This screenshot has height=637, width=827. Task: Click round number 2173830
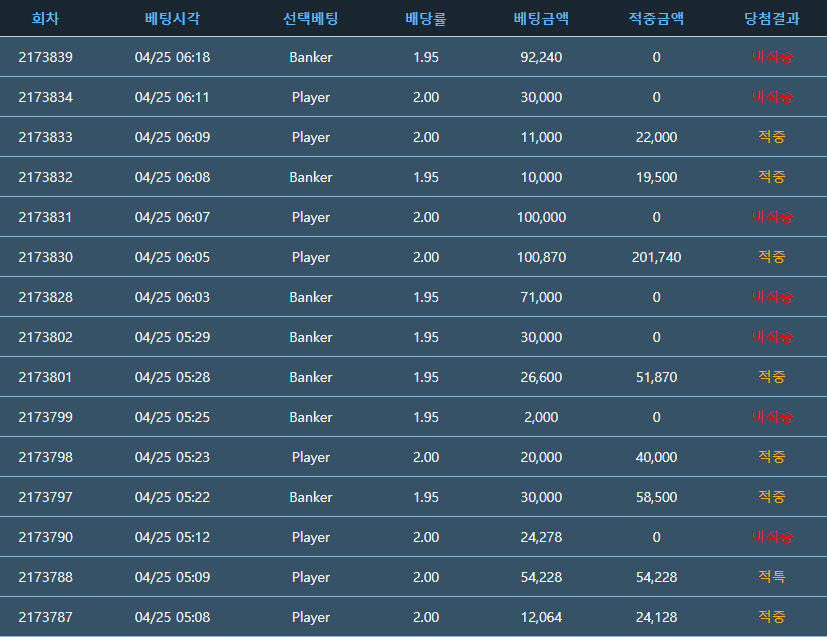45,257
